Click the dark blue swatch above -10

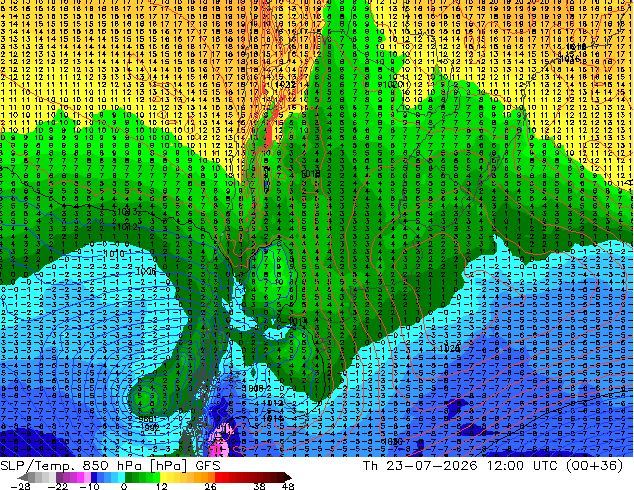94,477
